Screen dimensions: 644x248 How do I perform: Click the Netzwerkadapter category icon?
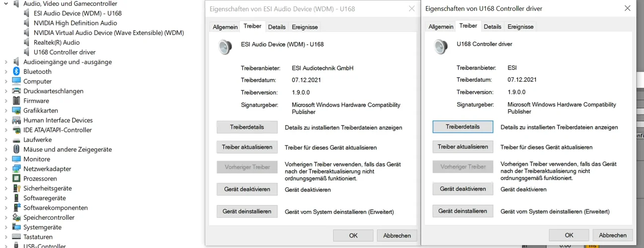coord(16,169)
